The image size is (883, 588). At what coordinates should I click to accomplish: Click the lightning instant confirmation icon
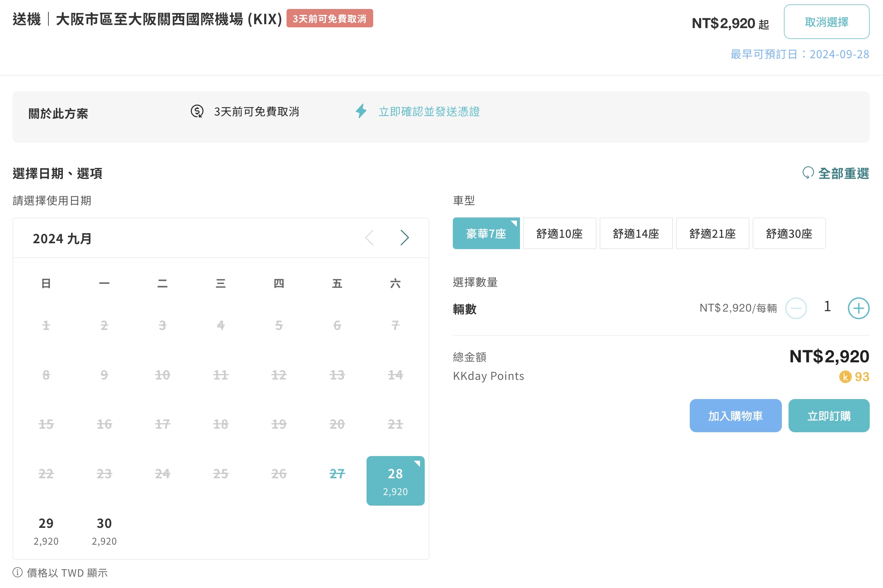click(x=361, y=111)
